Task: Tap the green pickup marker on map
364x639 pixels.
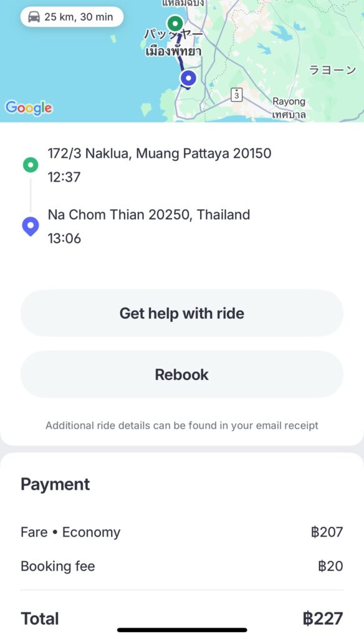Action: coord(175,24)
